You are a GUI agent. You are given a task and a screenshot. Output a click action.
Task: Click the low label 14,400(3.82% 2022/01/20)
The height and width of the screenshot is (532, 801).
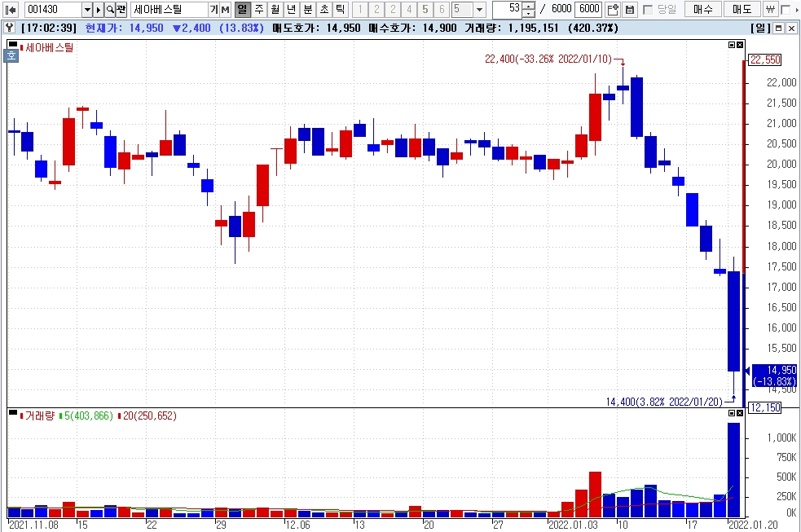tap(664, 402)
